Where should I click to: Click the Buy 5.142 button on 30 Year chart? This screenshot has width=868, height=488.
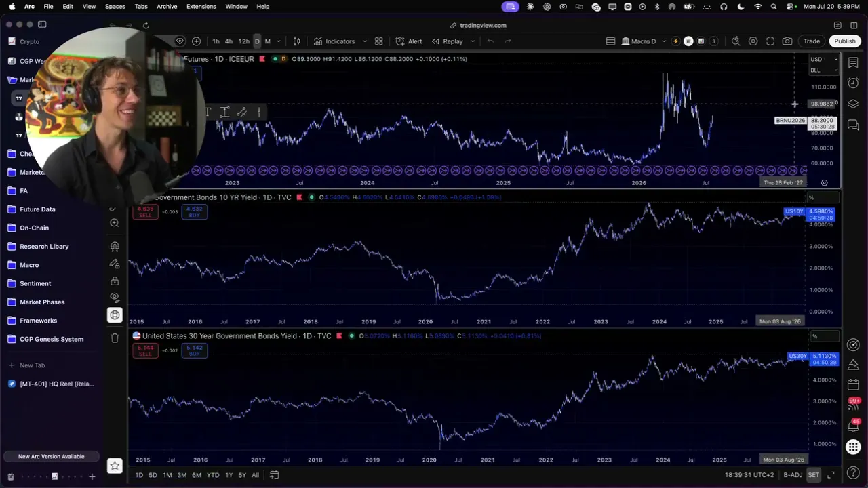point(195,350)
